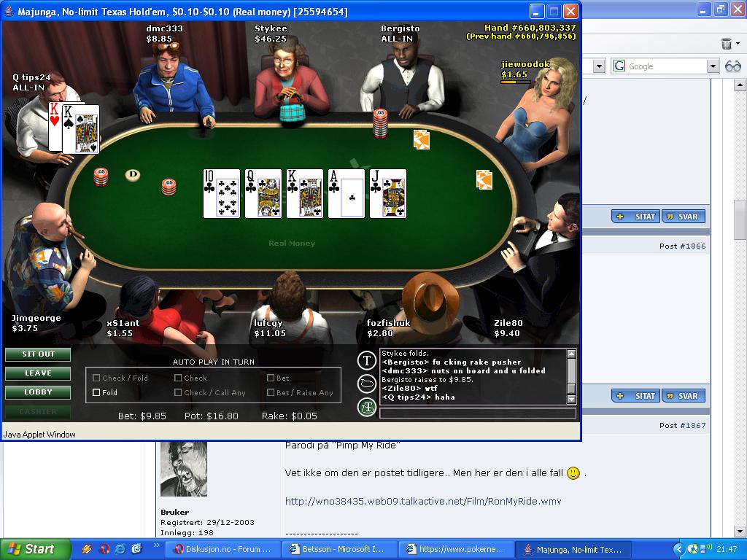Click the LOBBY button
Viewport: 747px width, 560px height.
(38, 392)
